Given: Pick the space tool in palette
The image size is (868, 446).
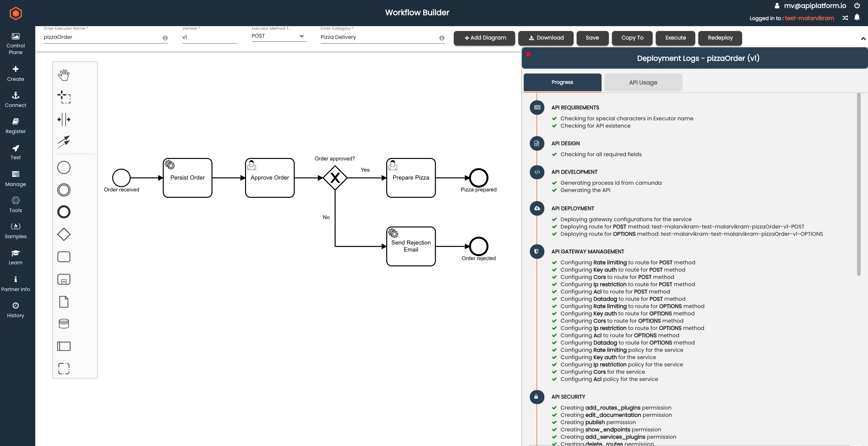Looking at the screenshot, I should click(64, 119).
